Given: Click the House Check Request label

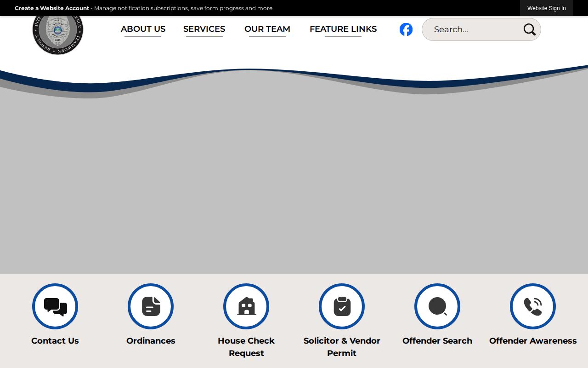Looking at the screenshot, I should (x=246, y=347).
